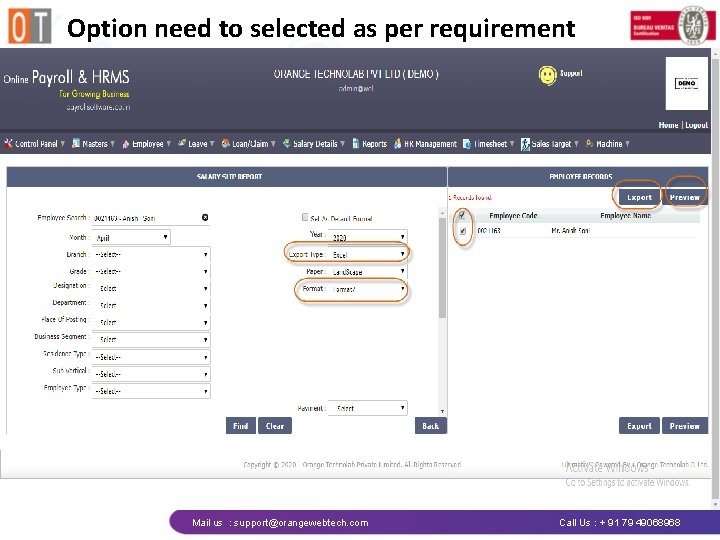Open the Paper orientation dropdown
Viewport: 720px width, 540px height.
tap(367, 271)
